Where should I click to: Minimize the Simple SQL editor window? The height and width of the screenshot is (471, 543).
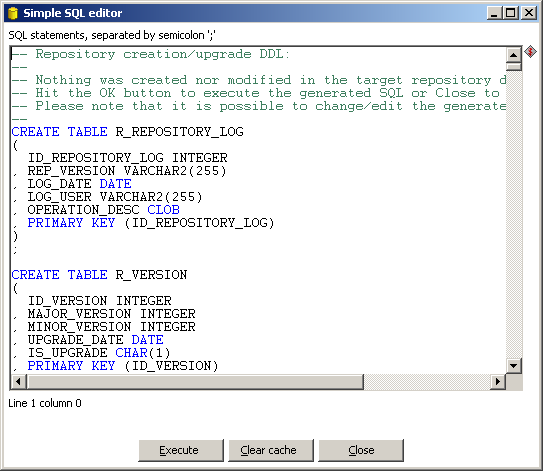tap(494, 13)
